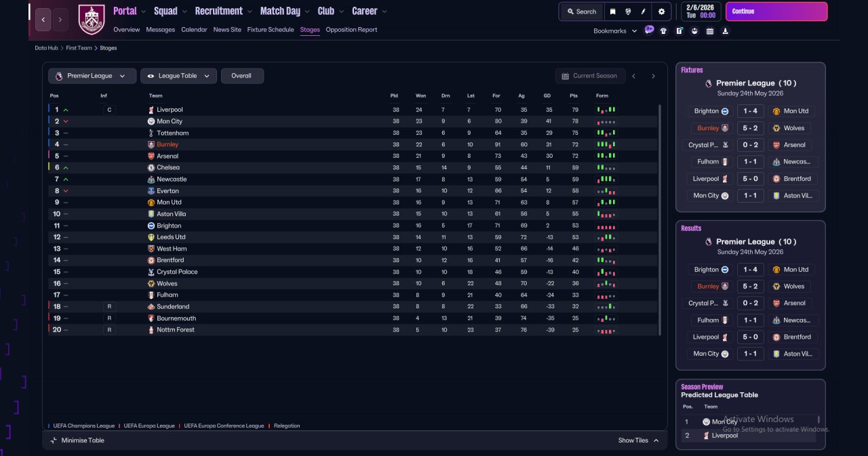Screen dimensions: 868x456
Task: Click the 1 - 4 Brighton score in Fixtures
Action: click(750, 111)
